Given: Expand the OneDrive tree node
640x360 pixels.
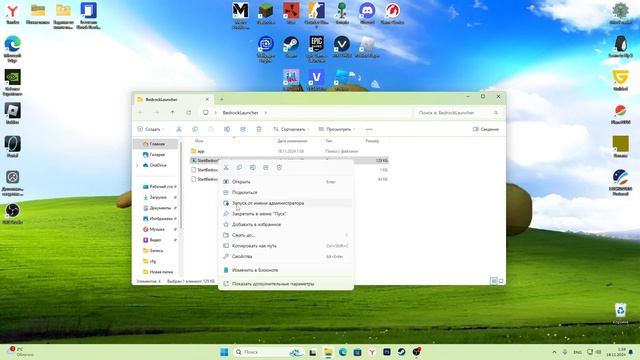Looking at the screenshot, I should (x=138, y=165).
